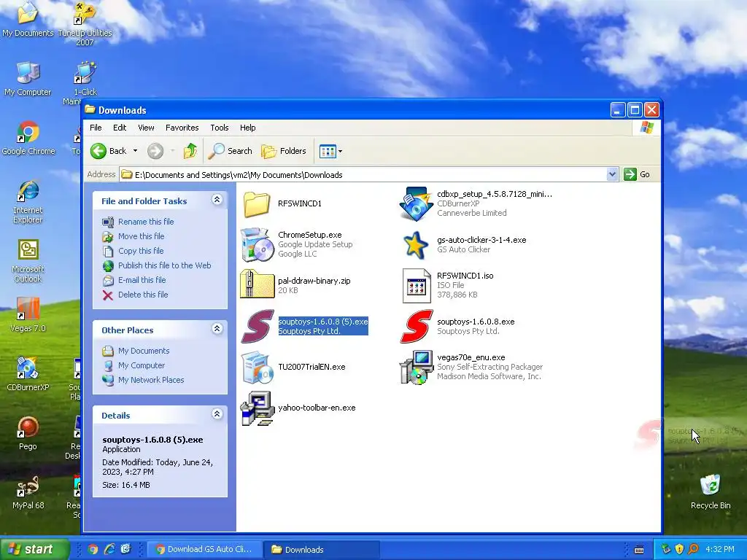Select the vegas70e_enu.exe installer icon
The height and width of the screenshot is (560, 747).
pos(416,367)
